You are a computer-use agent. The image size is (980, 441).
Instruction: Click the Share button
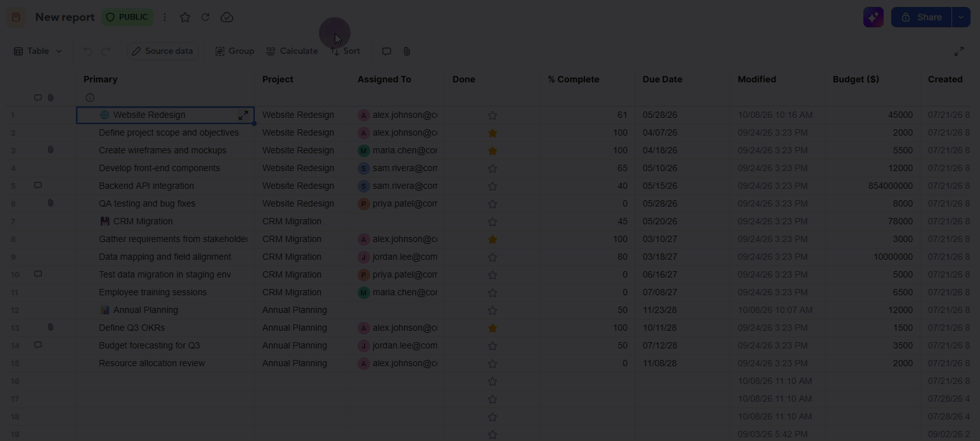922,17
